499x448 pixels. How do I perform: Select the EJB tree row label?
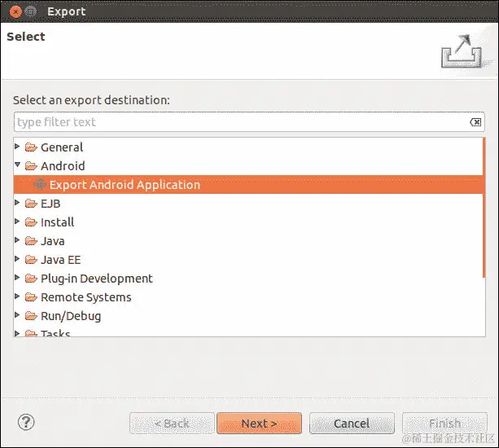point(50,204)
